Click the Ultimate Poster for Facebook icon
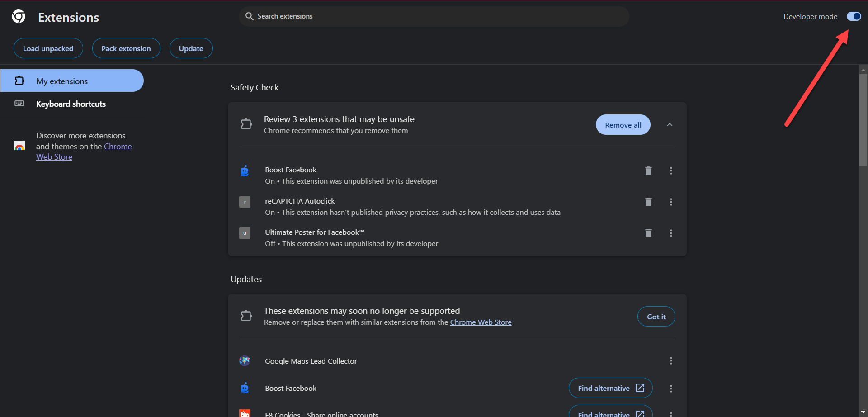Image resolution: width=868 pixels, height=417 pixels. click(x=245, y=233)
